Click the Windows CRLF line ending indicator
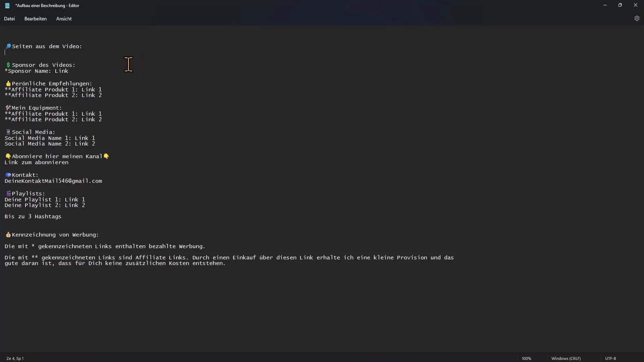Screen dimensions: 644x362 pyautogui.click(x=566, y=358)
